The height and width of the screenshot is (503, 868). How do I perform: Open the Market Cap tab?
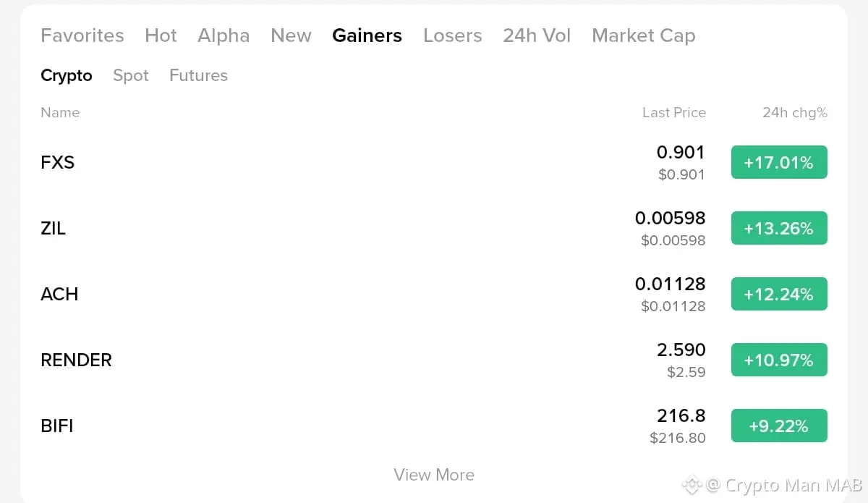click(643, 35)
